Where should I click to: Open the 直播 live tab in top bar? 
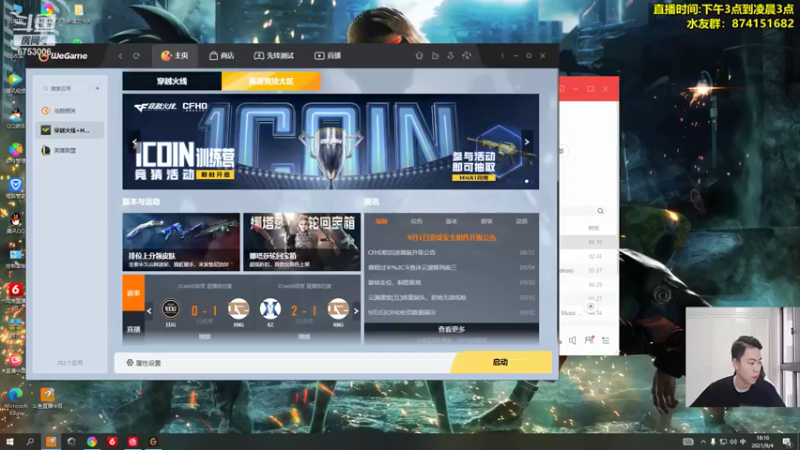click(328, 56)
